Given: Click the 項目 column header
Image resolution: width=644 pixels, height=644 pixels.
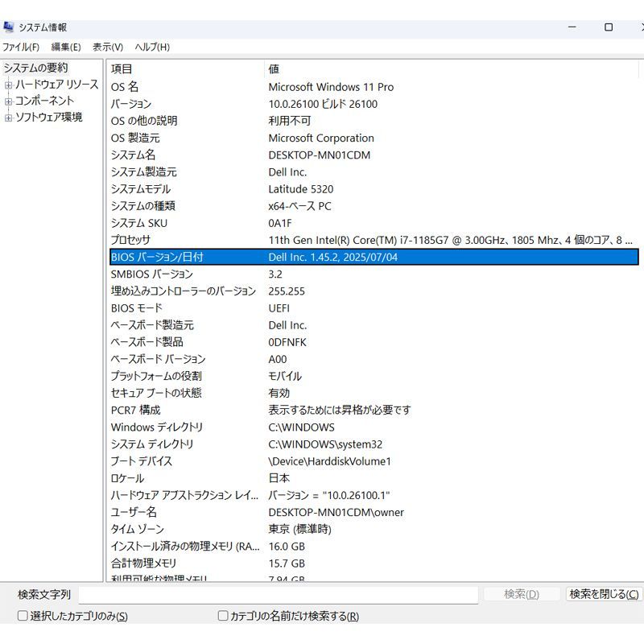Looking at the screenshot, I should (x=161, y=69).
